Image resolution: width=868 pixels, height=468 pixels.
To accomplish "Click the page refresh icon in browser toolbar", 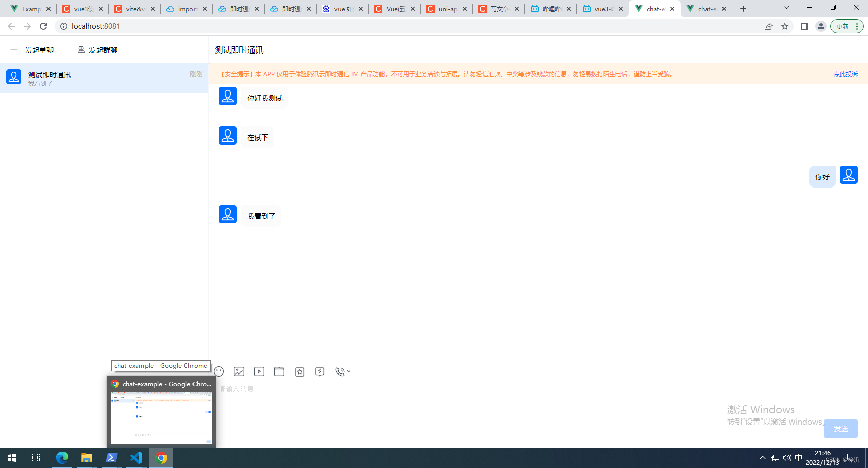I will click(x=43, y=26).
